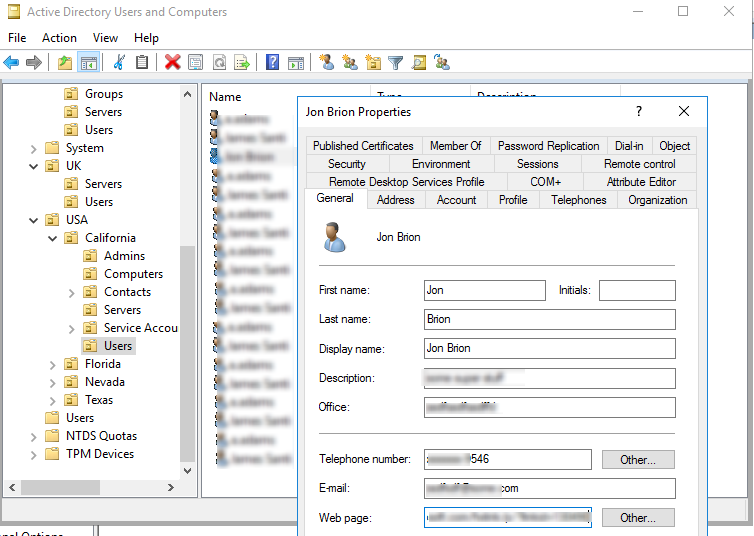Expand the Service Accounts tree node
This screenshot has width=754, height=536.
click(x=72, y=329)
